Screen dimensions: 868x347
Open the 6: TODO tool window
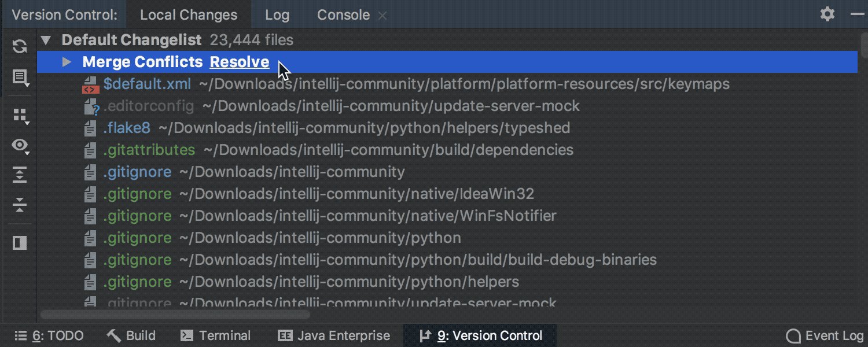(x=49, y=335)
